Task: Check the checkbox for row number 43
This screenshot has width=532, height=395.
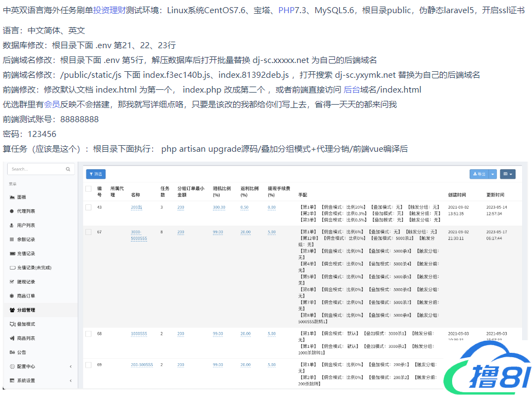Action: pos(89,207)
